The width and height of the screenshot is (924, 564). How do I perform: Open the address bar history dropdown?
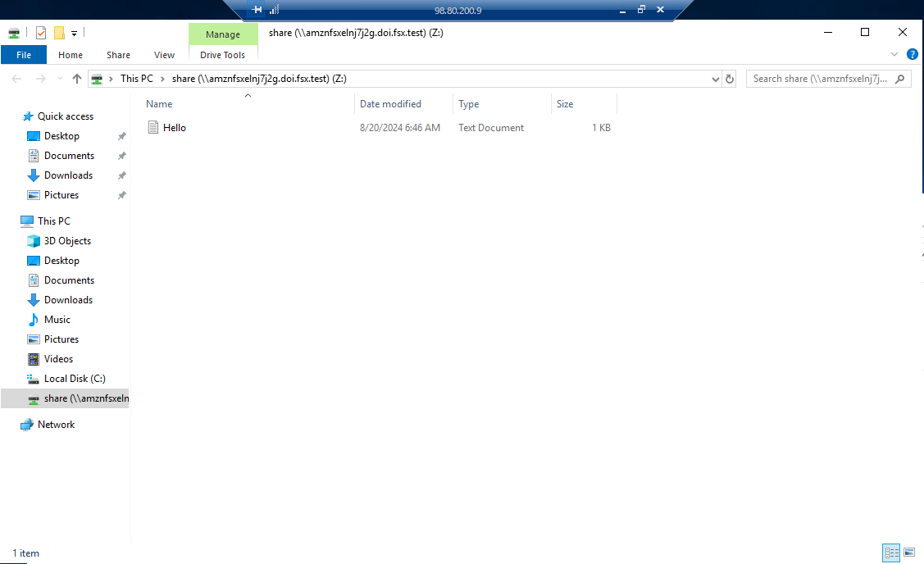tap(716, 79)
